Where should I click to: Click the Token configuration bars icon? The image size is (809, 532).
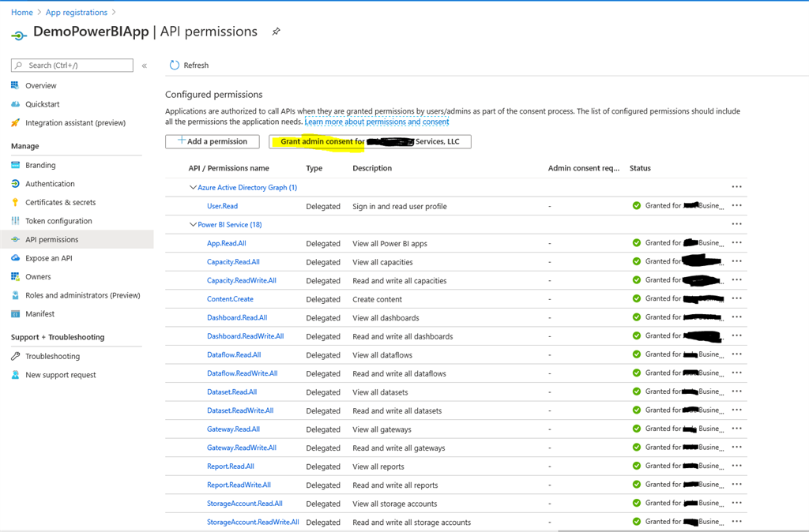[x=16, y=221]
